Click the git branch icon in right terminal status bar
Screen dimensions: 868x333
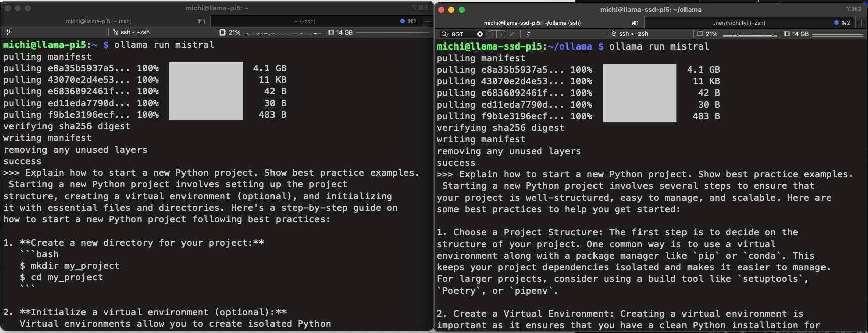coord(528,34)
